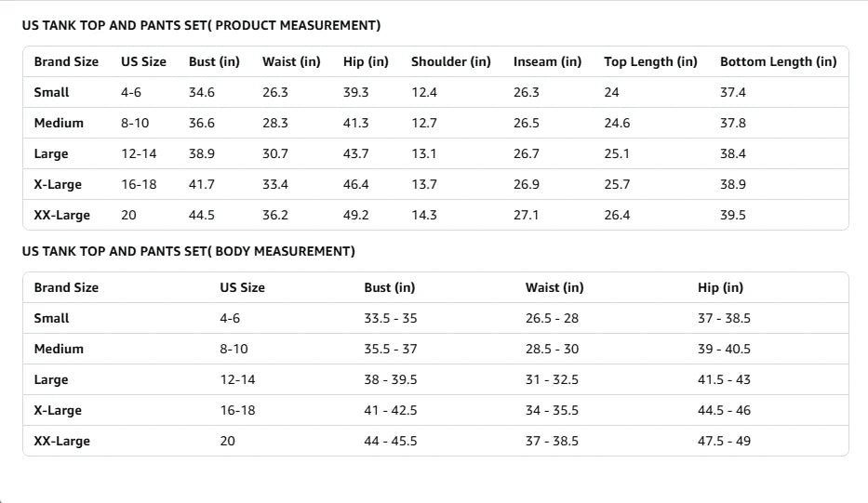Click the 31 - 32.5 waist range value
Screen dimensions: 868x503
pyautogui.click(x=552, y=379)
